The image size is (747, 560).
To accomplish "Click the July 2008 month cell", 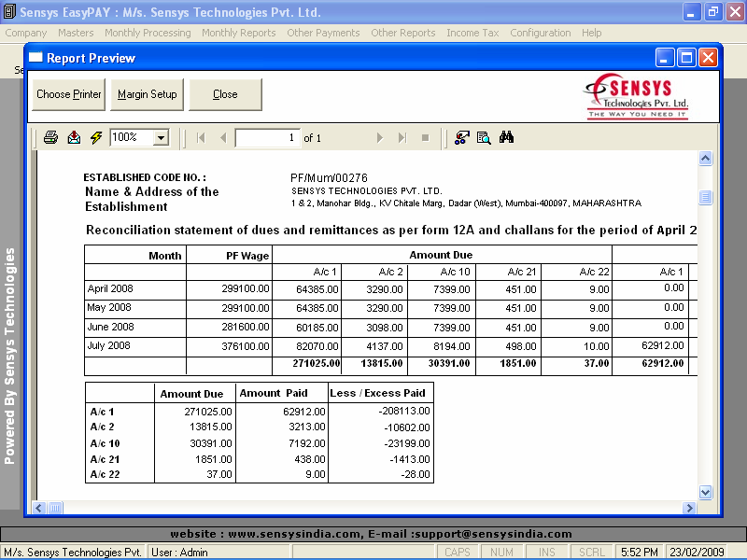I will pos(135,346).
